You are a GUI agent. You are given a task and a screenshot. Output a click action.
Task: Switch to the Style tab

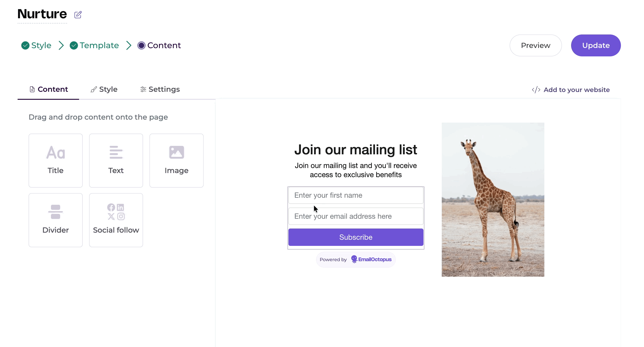point(104,89)
